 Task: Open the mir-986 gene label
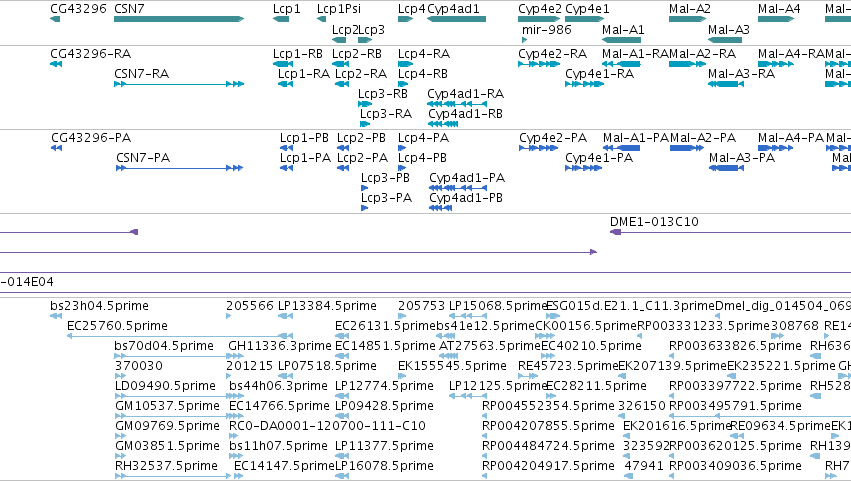click(547, 30)
